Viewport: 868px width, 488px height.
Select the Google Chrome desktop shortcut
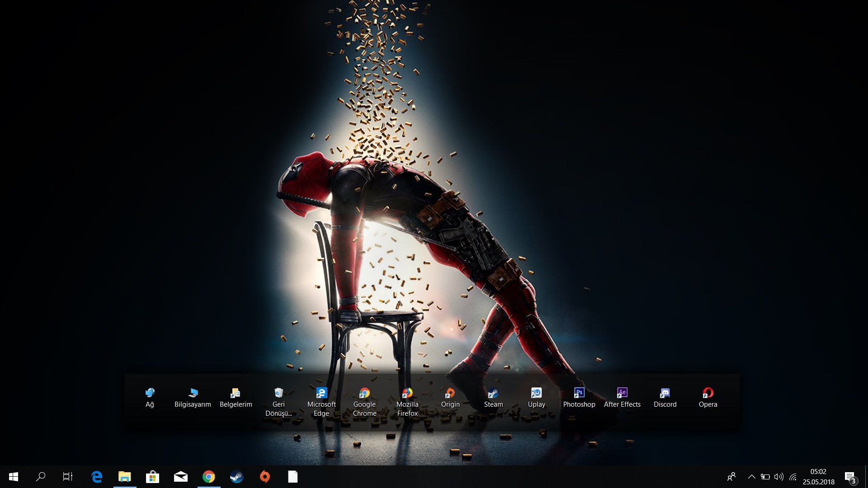click(x=364, y=393)
